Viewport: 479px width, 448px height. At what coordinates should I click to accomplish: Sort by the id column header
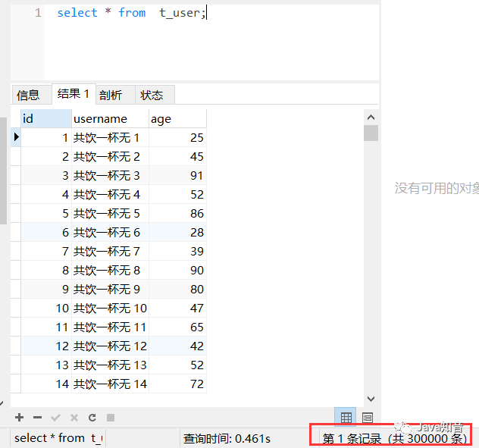(x=46, y=118)
